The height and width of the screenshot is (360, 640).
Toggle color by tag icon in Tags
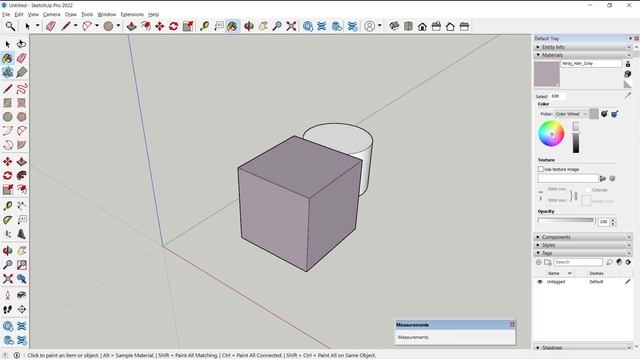(x=619, y=262)
